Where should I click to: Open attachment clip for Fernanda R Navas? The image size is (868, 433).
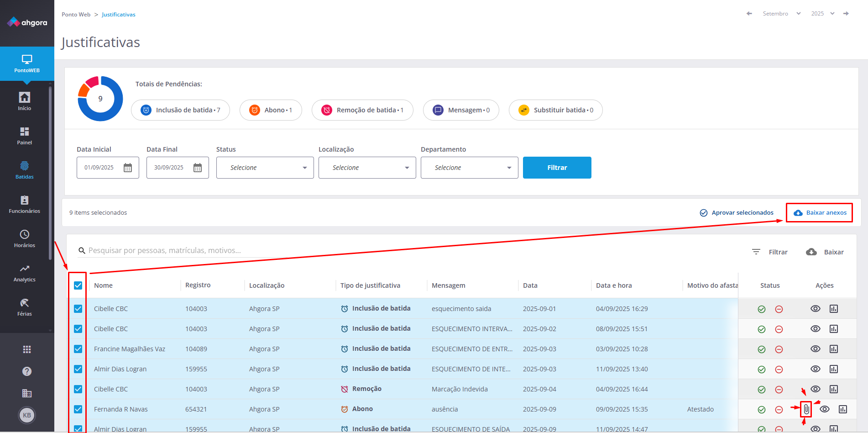click(806, 409)
